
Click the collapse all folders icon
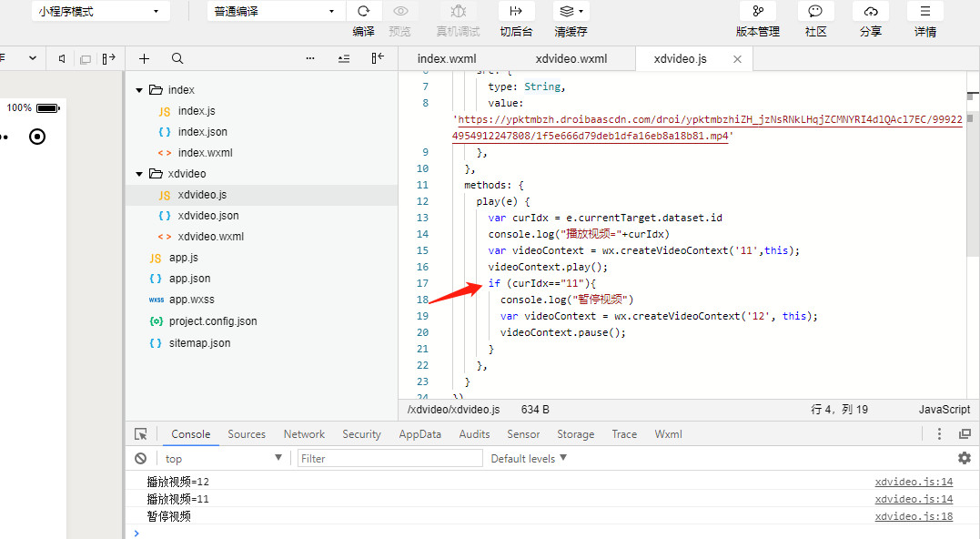coord(344,59)
